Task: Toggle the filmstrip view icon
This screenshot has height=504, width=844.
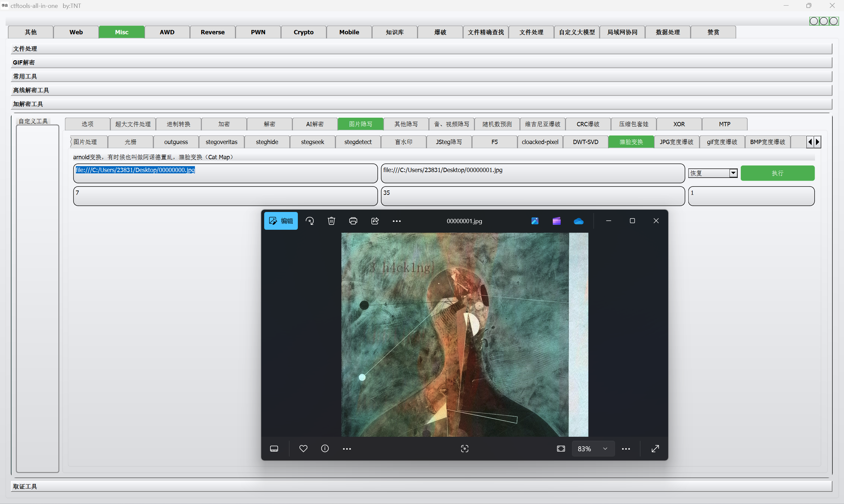Action: pyautogui.click(x=274, y=449)
